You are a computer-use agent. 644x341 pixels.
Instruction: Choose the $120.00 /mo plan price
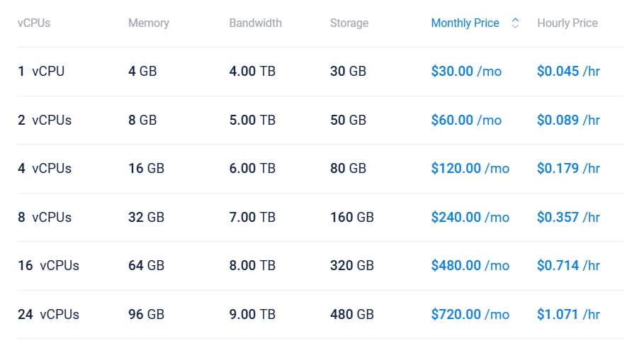[470, 169]
